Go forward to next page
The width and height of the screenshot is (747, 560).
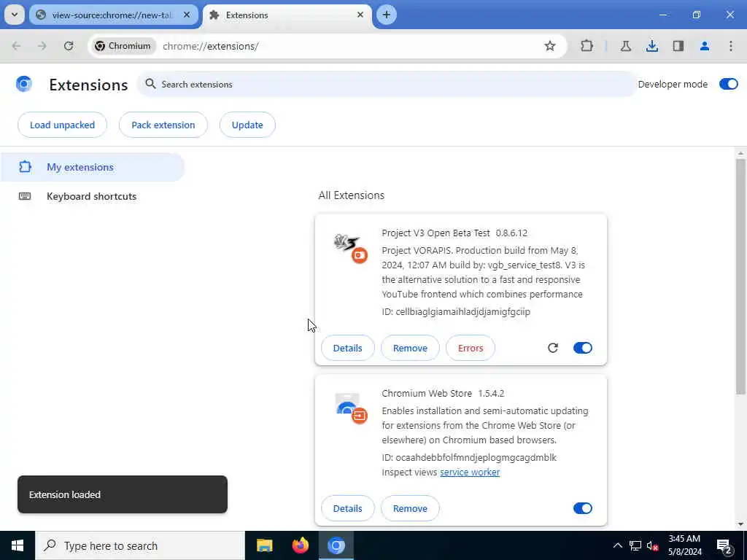click(x=42, y=46)
